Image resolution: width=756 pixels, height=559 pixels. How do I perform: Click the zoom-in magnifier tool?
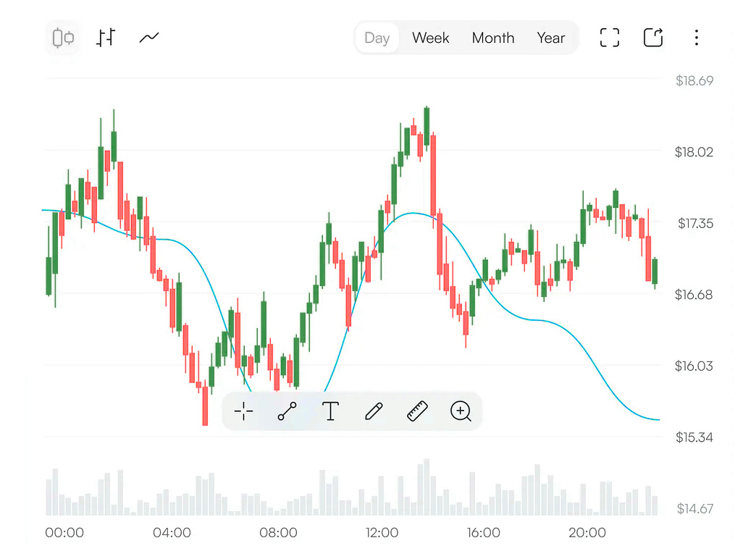point(461,411)
